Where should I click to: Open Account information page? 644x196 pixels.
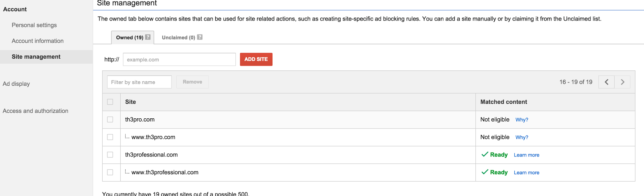click(x=37, y=41)
